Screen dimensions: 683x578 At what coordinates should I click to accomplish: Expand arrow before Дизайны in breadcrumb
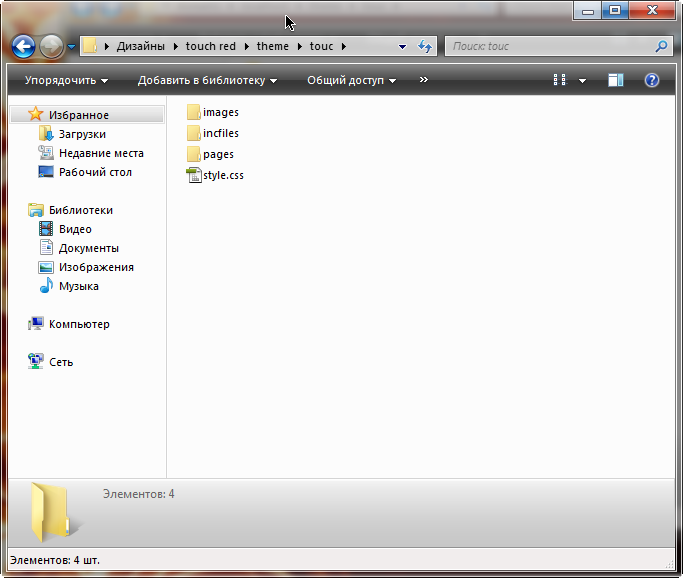point(106,46)
